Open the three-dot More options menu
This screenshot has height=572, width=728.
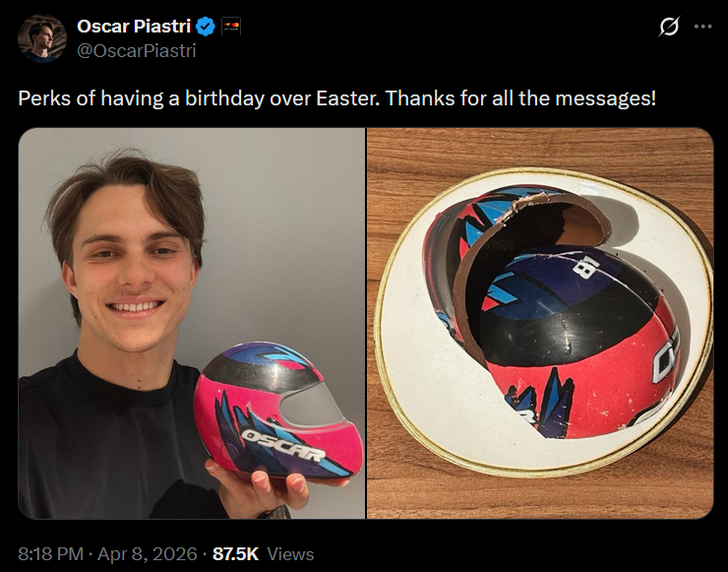point(702,28)
